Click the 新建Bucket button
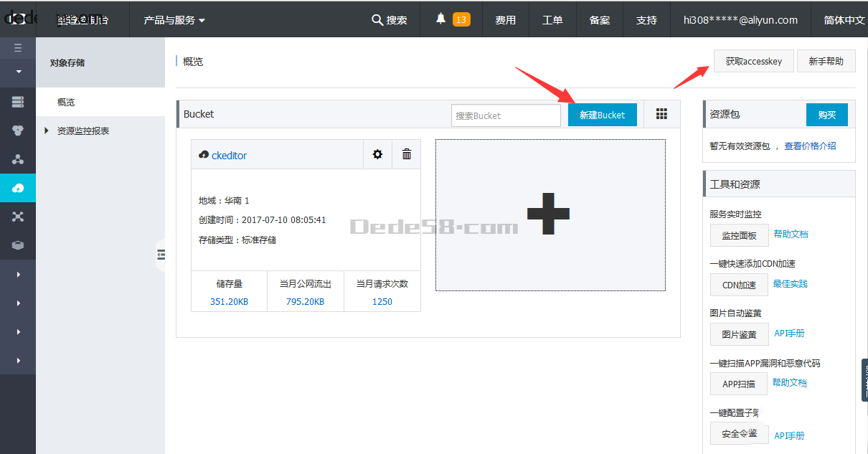The height and width of the screenshot is (454, 868). (603, 115)
